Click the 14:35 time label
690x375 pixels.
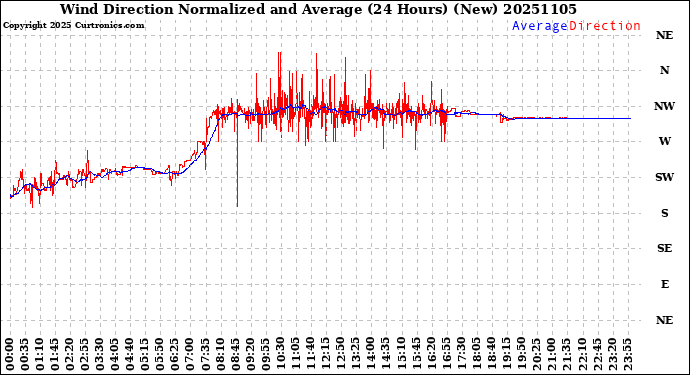pyautogui.click(x=386, y=355)
